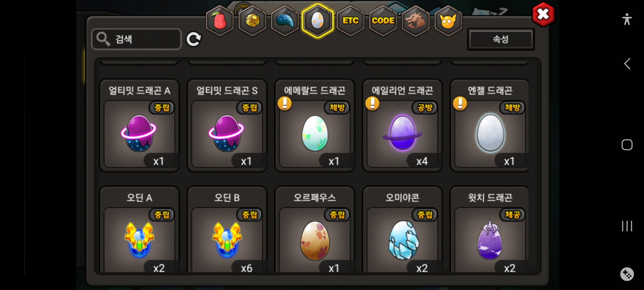Switch to the brown dragon head tab
Screen dimensions: 644x290
coord(415,21)
